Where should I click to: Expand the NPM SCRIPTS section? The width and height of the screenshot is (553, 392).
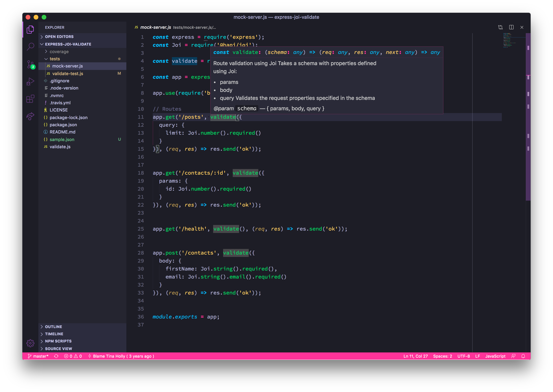(58, 341)
